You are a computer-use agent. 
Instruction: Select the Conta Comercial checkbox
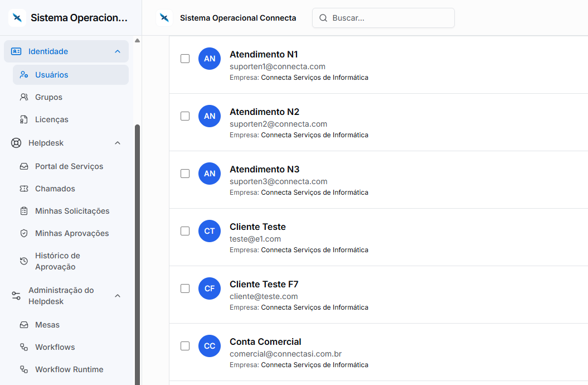185,346
